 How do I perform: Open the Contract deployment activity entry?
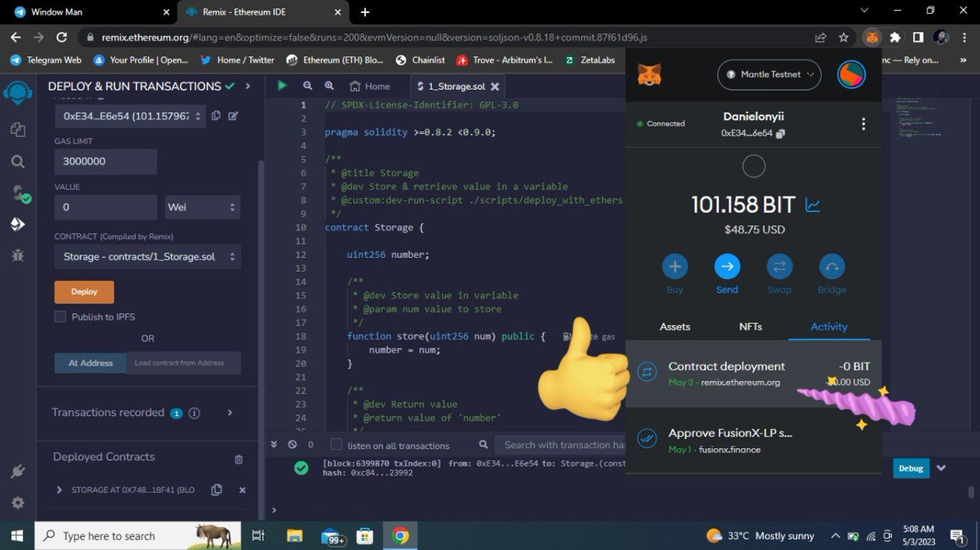(753, 374)
